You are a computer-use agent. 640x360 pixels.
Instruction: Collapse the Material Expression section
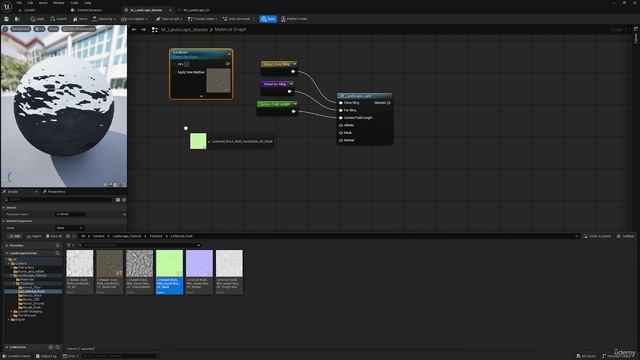pos(4,221)
